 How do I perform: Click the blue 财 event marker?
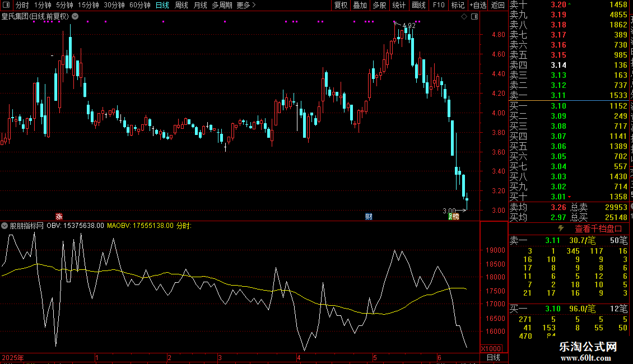click(x=369, y=217)
